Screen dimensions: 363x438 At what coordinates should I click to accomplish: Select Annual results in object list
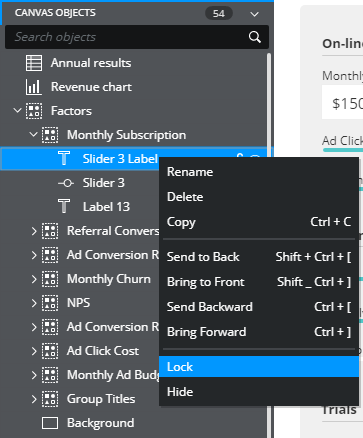coord(91,63)
